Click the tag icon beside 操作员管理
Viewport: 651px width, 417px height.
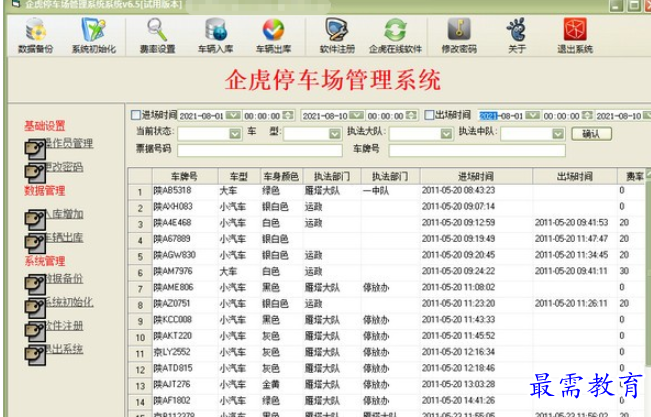click(35, 149)
